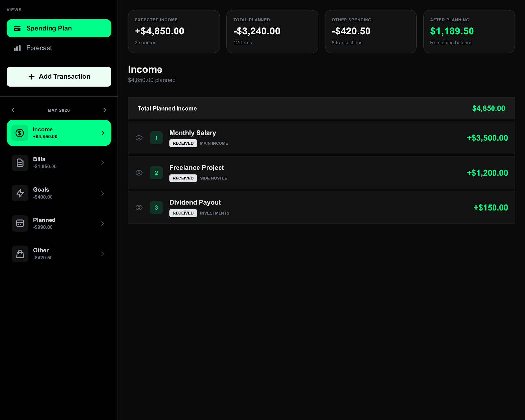Click the -$420.50 amount under Other in sidebar

point(43,258)
